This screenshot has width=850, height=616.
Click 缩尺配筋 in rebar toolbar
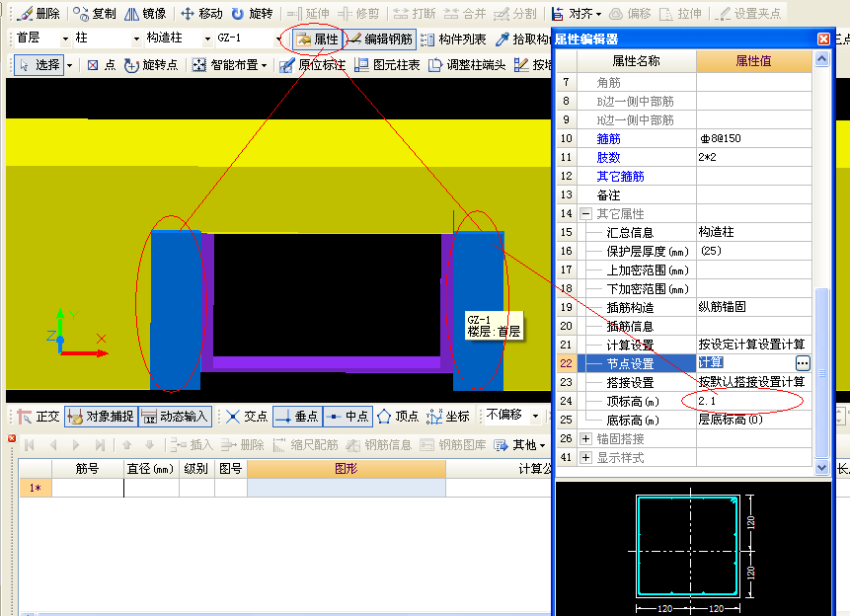306,445
